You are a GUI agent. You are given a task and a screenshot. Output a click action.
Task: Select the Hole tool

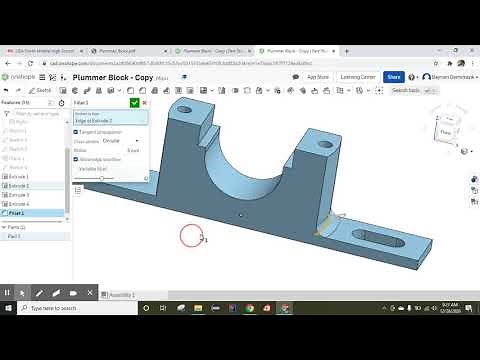[x=190, y=90]
